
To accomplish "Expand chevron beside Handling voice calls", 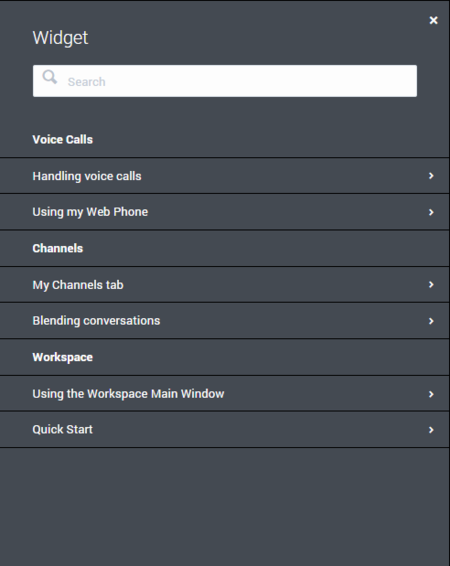I will point(431,176).
